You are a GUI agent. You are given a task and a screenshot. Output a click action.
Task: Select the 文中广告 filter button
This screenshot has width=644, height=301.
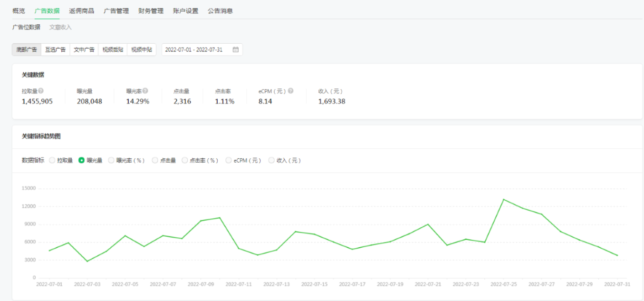[x=84, y=49]
